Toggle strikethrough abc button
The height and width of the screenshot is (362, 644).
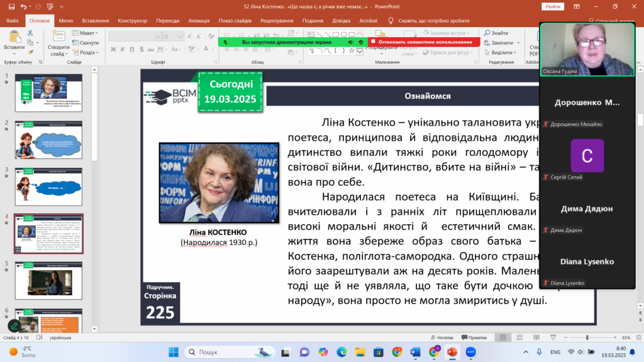pos(151,50)
